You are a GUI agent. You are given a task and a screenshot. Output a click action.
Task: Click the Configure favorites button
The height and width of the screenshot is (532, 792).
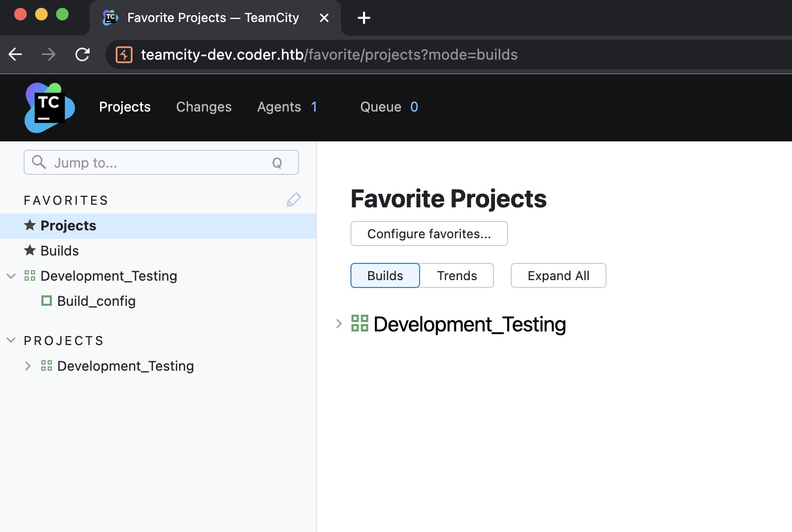point(429,234)
